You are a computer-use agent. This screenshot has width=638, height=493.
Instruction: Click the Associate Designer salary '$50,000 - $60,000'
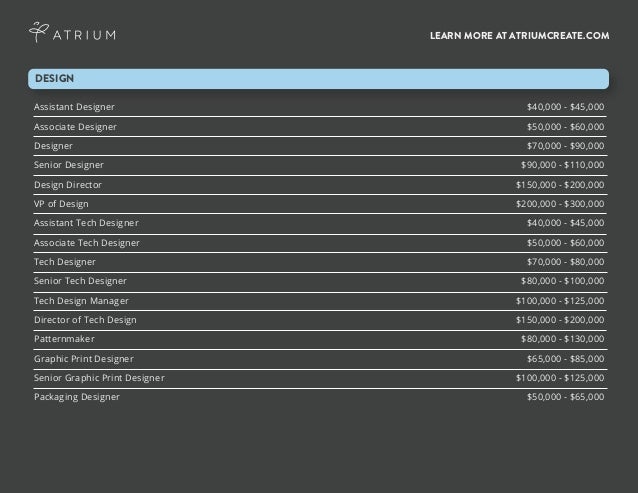(x=565, y=127)
